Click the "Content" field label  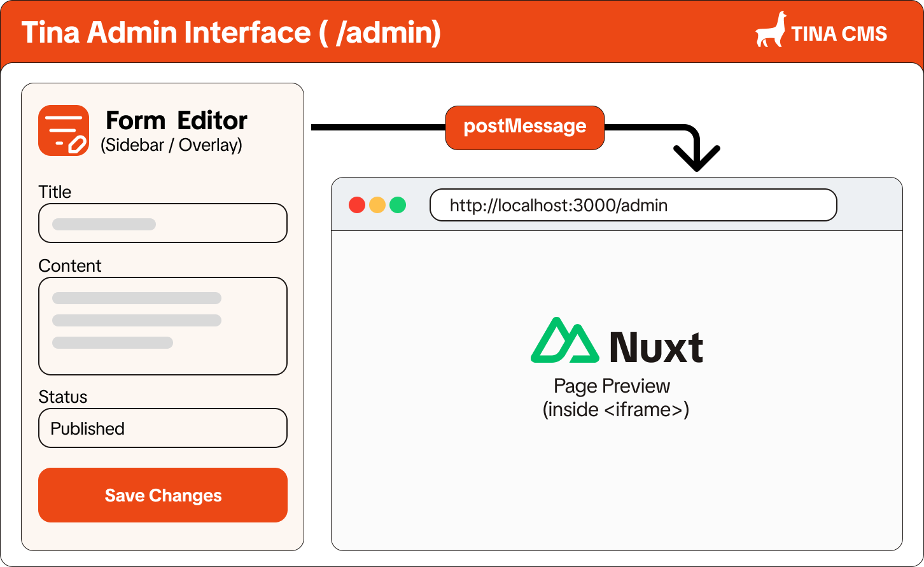click(70, 266)
